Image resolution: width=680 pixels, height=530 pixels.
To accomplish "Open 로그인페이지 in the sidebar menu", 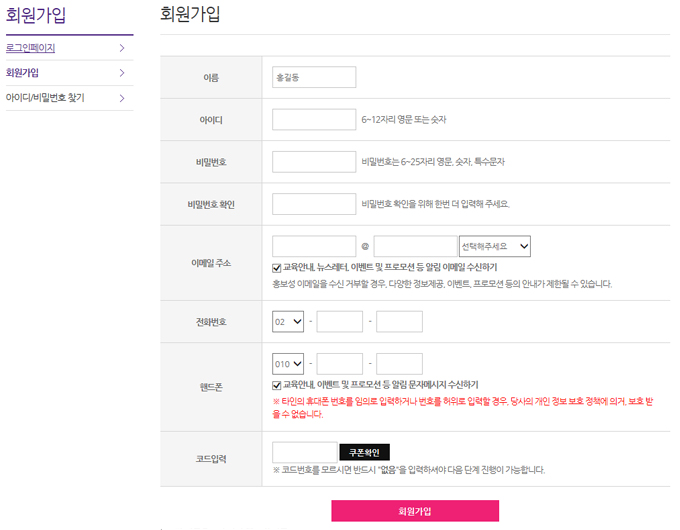I will [31, 48].
